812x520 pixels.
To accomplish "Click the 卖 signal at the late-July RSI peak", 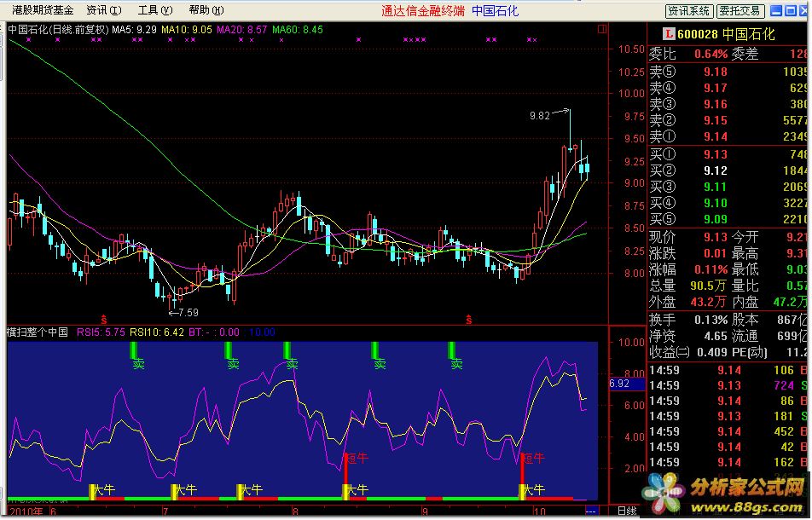I will tap(291, 357).
